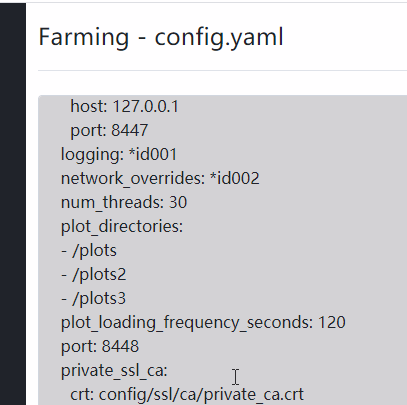Click the dark left sidebar strip
This screenshot has width=407, height=405.
pos(13,203)
